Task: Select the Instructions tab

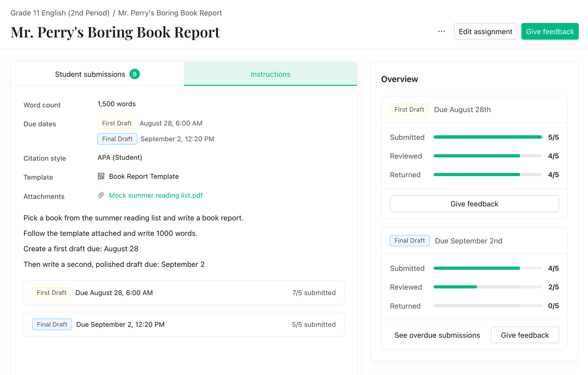Action: click(x=270, y=74)
